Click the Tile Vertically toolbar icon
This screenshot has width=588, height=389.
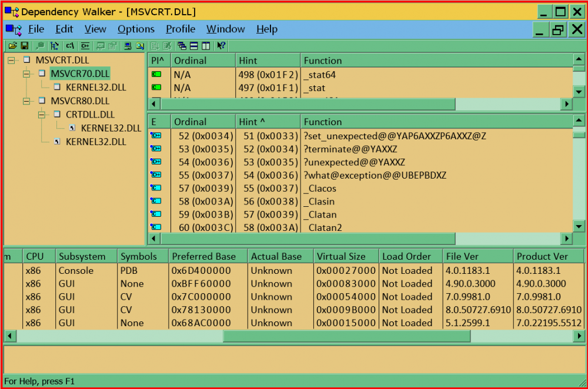pyautogui.click(x=206, y=46)
